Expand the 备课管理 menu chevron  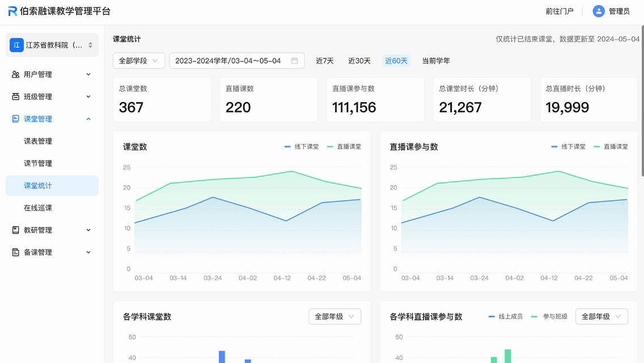88,252
